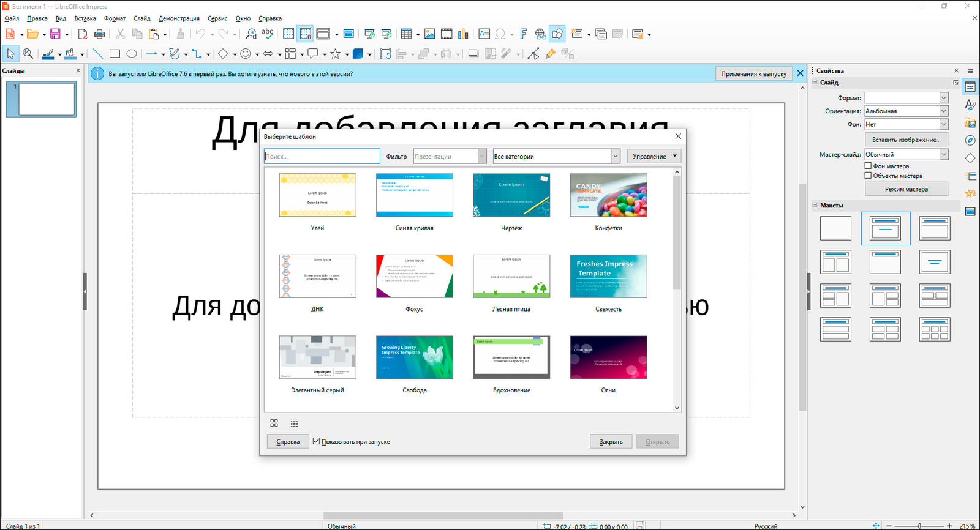This screenshot has width=980, height=530.
Task: Expand the Insert Table dropdown arrow
Action: tap(418, 34)
